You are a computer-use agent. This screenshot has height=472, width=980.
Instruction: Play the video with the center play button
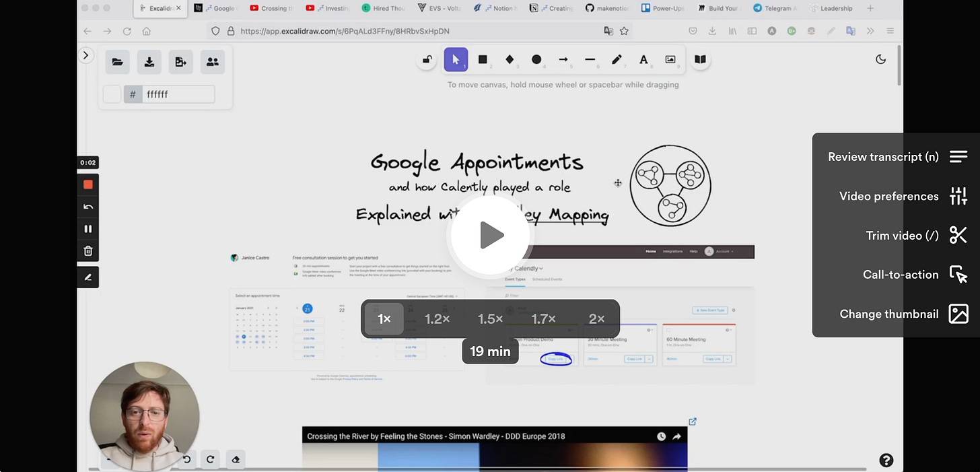(490, 235)
